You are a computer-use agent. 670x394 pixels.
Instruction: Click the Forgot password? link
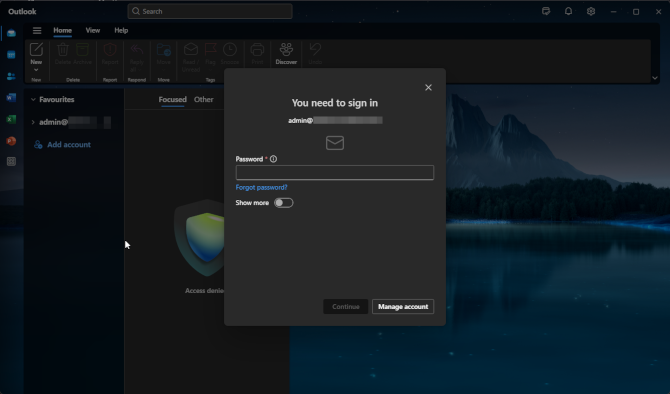click(262, 187)
